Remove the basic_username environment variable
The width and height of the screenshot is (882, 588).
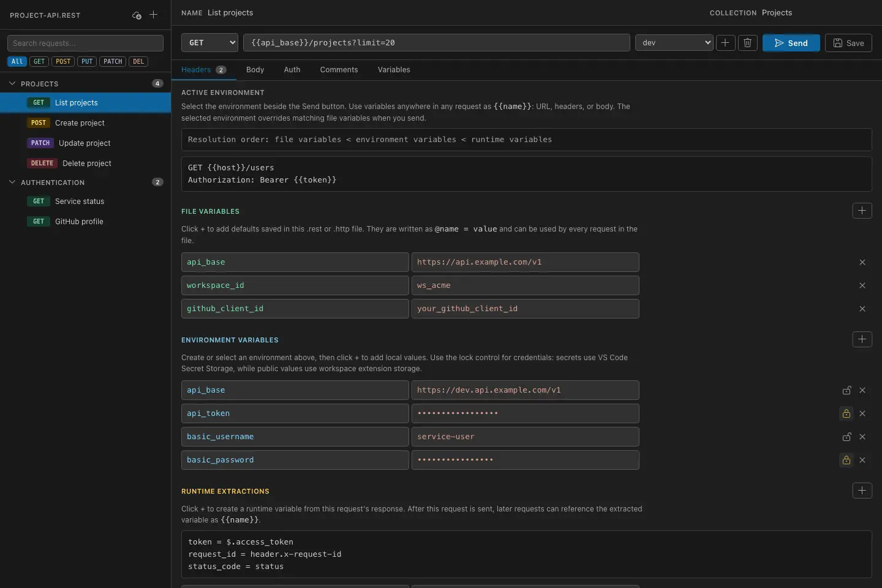tap(862, 437)
